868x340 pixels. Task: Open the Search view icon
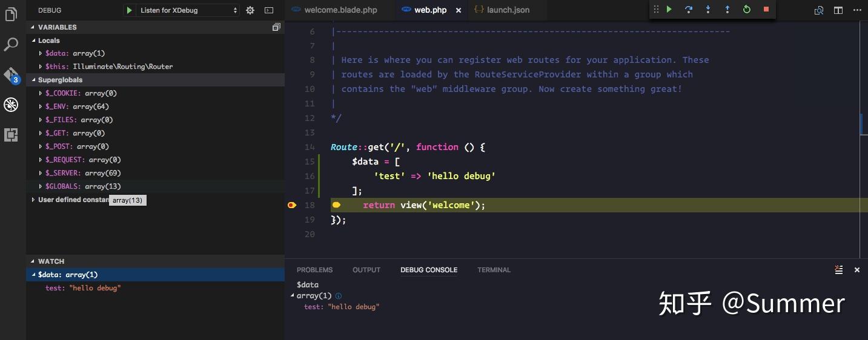click(x=11, y=44)
